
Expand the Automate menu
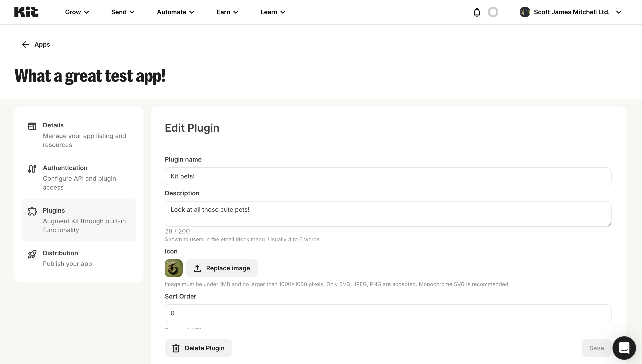(x=176, y=12)
